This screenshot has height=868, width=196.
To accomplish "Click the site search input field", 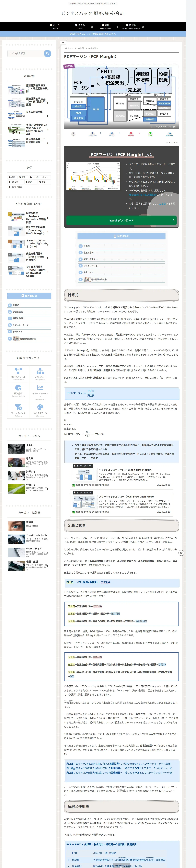I will [x=26, y=53].
